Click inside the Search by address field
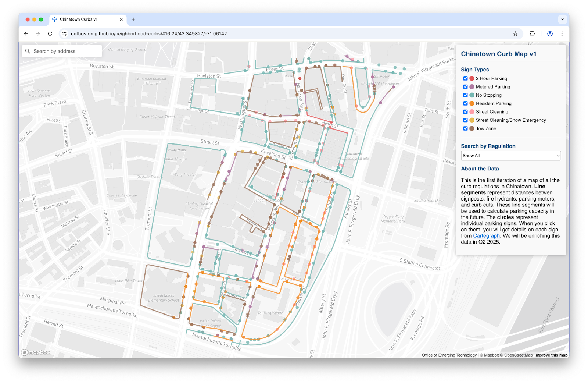The height and width of the screenshot is (383, 588). click(62, 51)
